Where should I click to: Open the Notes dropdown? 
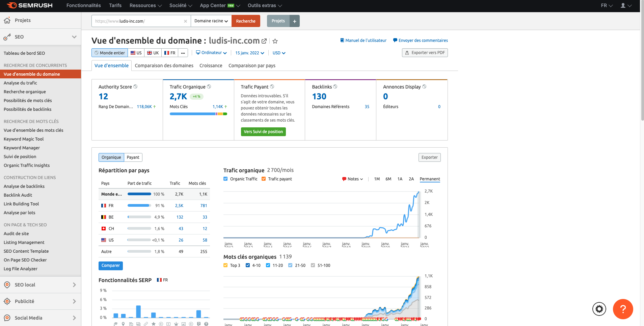coord(353,179)
